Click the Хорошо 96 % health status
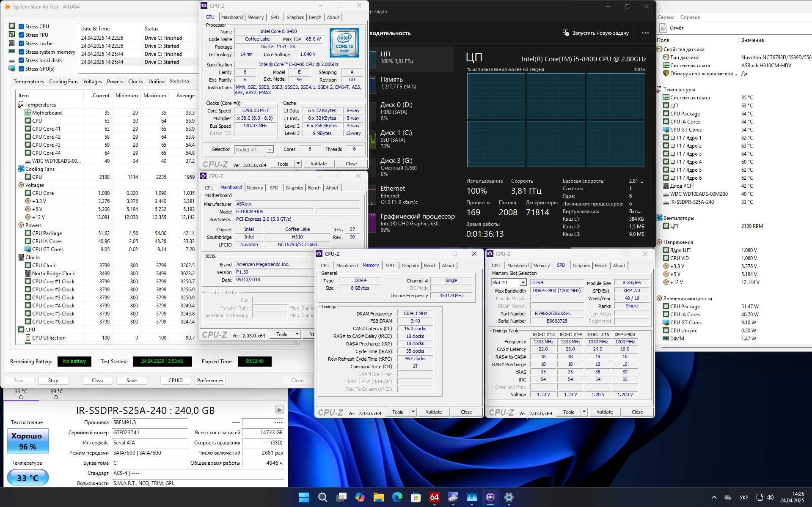 tap(28, 441)
